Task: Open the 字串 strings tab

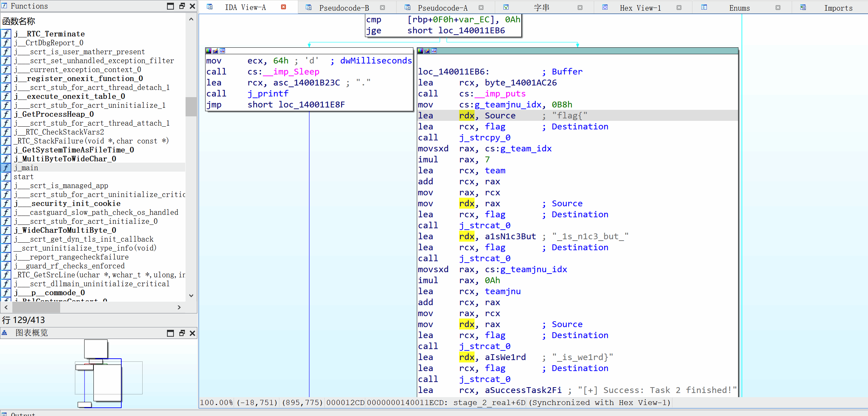Action: point(542,8)
